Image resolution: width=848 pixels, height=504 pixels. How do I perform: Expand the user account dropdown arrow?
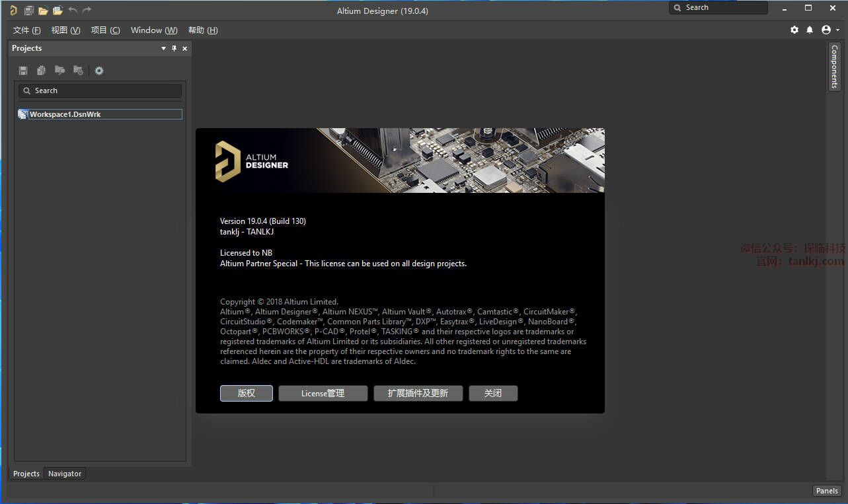click(837, 30)
